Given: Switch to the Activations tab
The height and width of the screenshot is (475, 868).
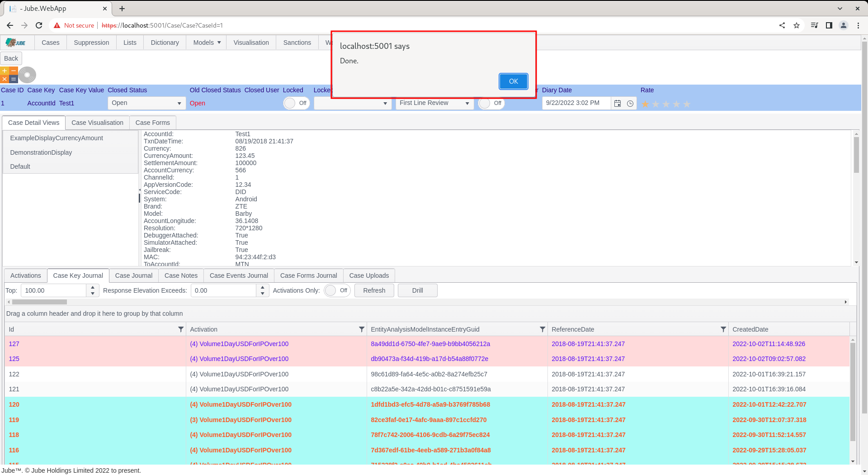Looking at the screenshot, I should (x=25, y=275).
